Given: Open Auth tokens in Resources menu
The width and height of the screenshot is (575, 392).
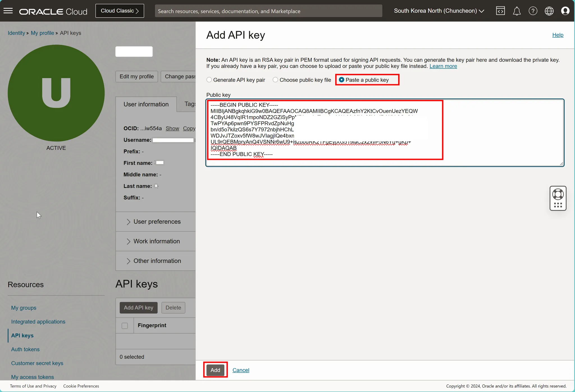Looking at the screenshot, I should click(25, 349).
